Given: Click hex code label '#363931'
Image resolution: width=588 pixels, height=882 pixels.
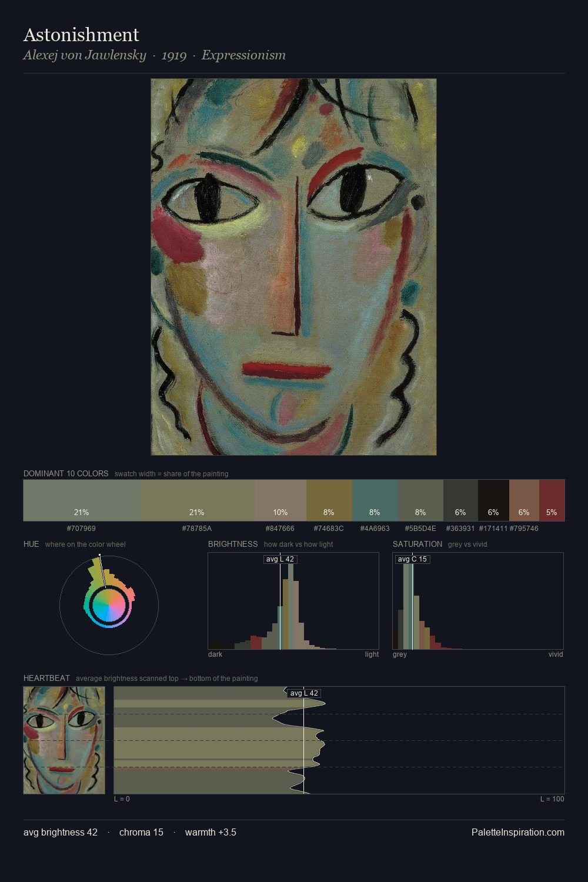Looking at the screenshot, I should pos(460,529).
